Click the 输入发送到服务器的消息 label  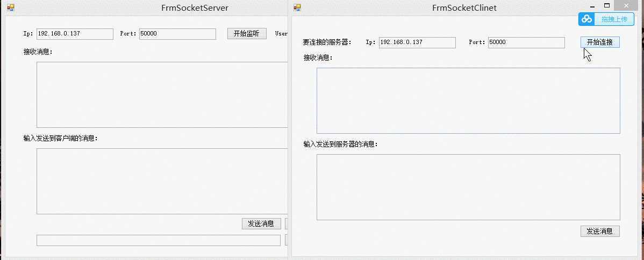pyautogui.click(x=340, y=144)
